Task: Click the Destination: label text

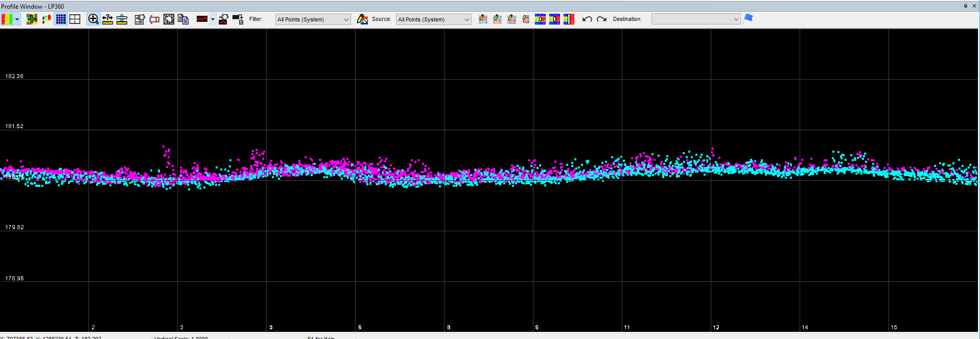Action: coord(627,19)
